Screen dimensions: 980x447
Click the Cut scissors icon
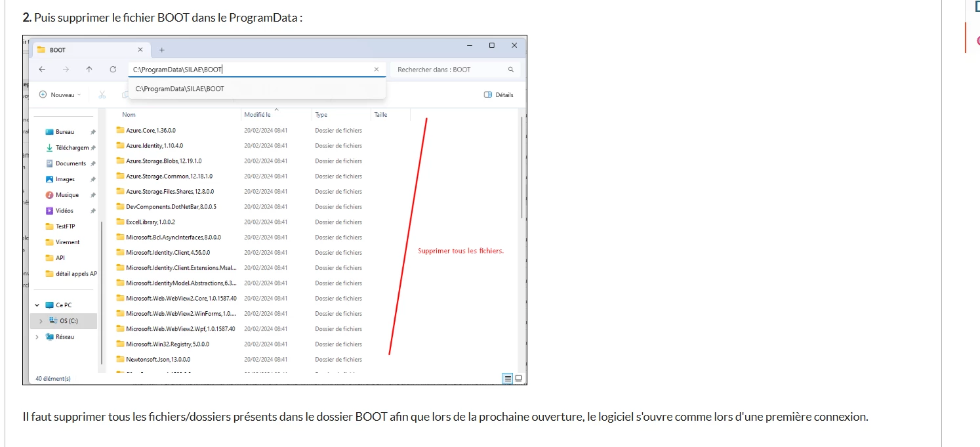(102, 95)
